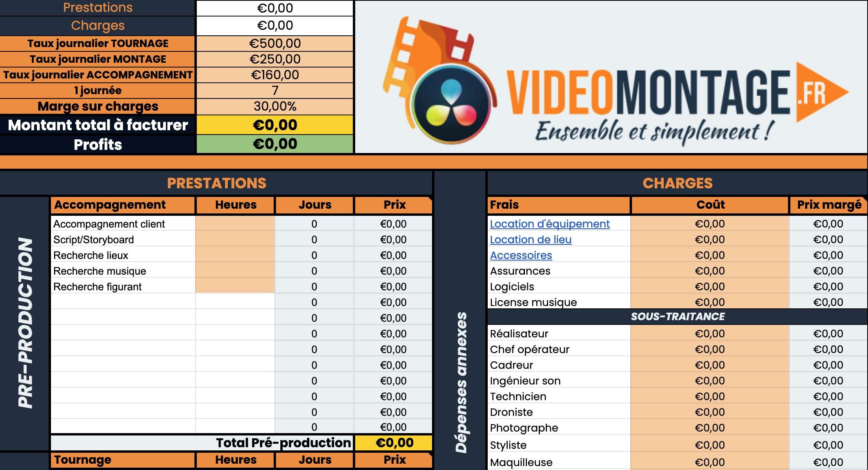Viewport: 868px width, 470px height.
Task: Select the Marge sur charges label
Action: click(98, 106)
